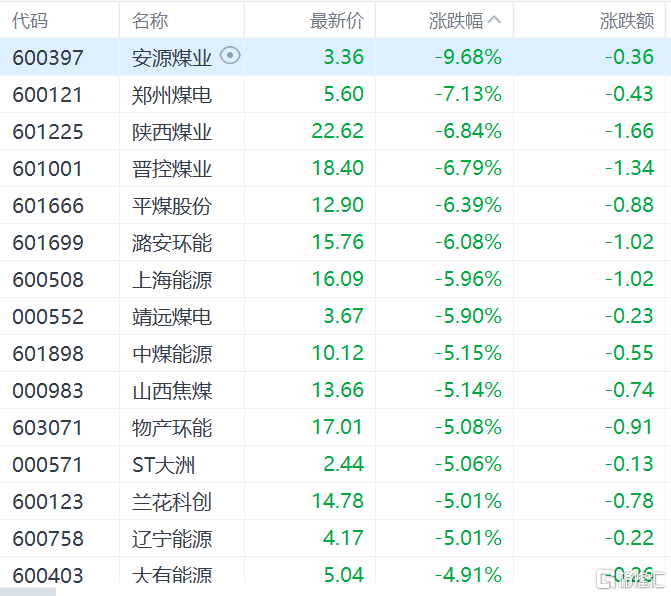
Task: Select stock code 601001
Action: pyautogui.click(x=48, y=169)
